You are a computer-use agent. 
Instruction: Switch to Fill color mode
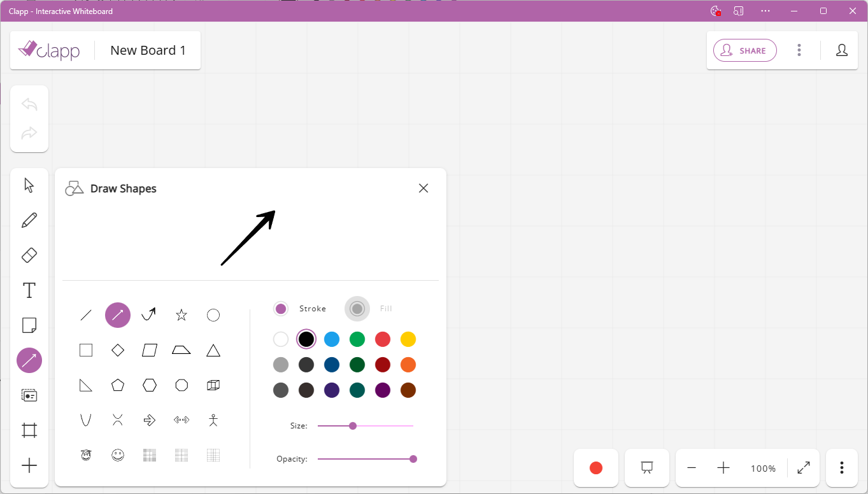click(357, 308)
